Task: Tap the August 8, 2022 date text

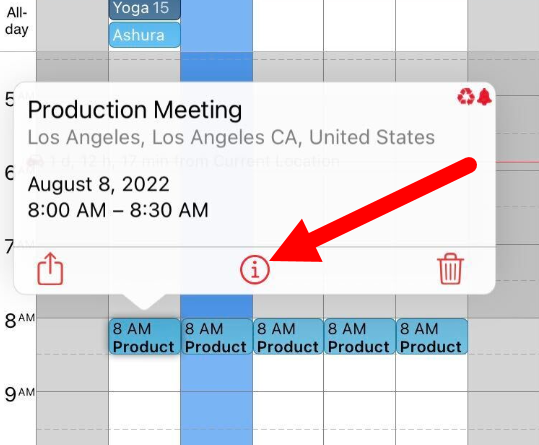Action: (99, 184)
